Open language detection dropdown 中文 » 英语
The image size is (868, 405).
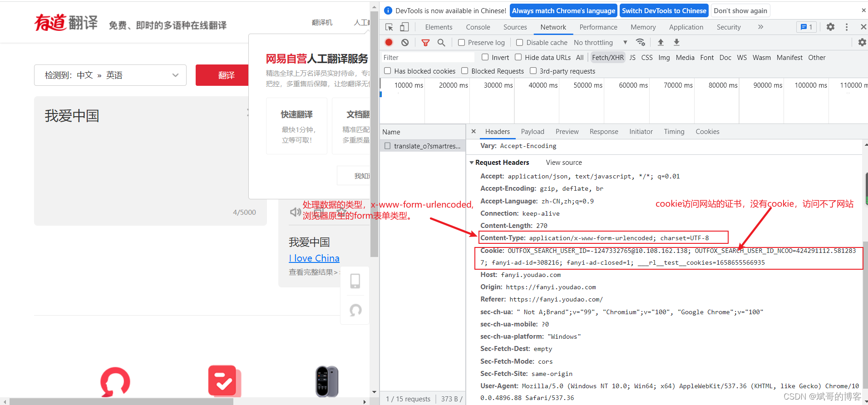pos(110,75)
